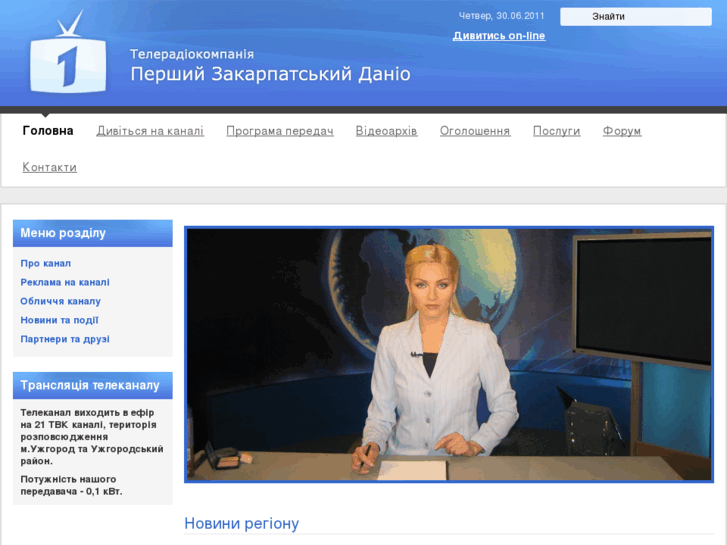This screenshot has height=545, width=727.
Task: Click the date Четвер, 30.06.2011
Action: [x=501, y=16]
